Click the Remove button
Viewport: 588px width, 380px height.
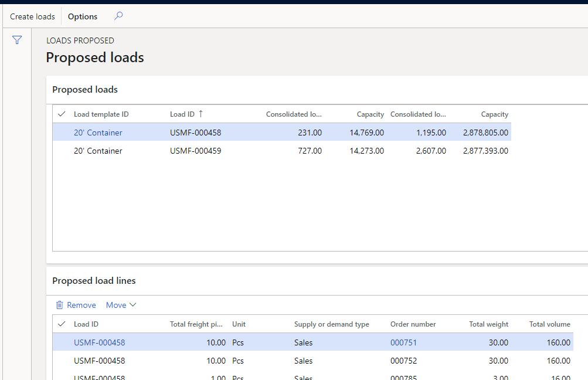pyautogui.click(x=76, y=305)
